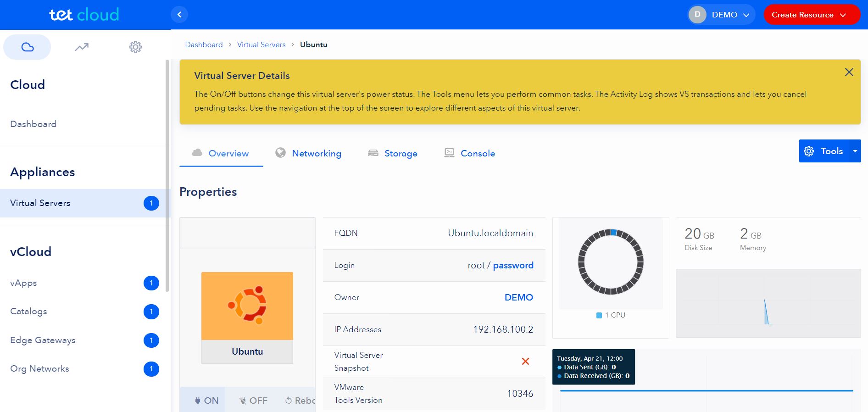Viewport: 868px width, 412px height.
Task: Open the DEMO account dropdown
Action: pos(722,15)
